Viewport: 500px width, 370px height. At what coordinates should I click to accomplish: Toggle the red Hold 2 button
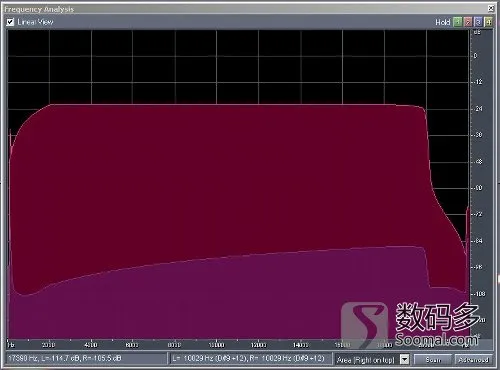468,22
